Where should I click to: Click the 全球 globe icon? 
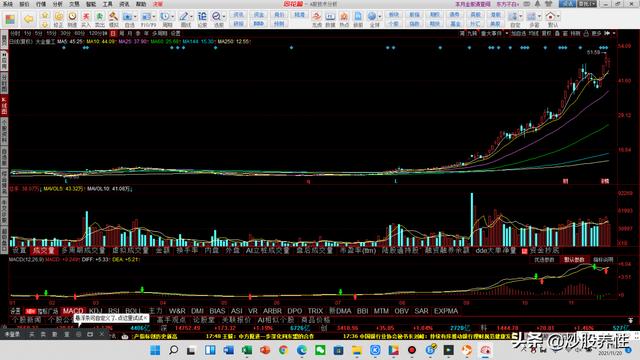point(372,16)
